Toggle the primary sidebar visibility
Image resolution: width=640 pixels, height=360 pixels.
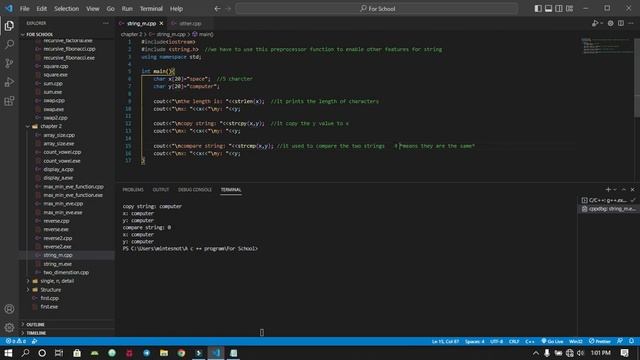(x=538, y=9)
